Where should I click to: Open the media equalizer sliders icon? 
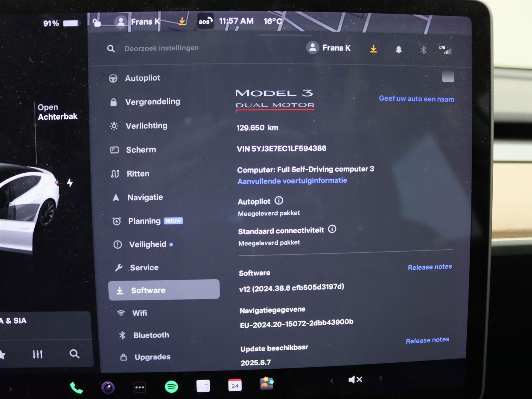(x=37, y=354)
